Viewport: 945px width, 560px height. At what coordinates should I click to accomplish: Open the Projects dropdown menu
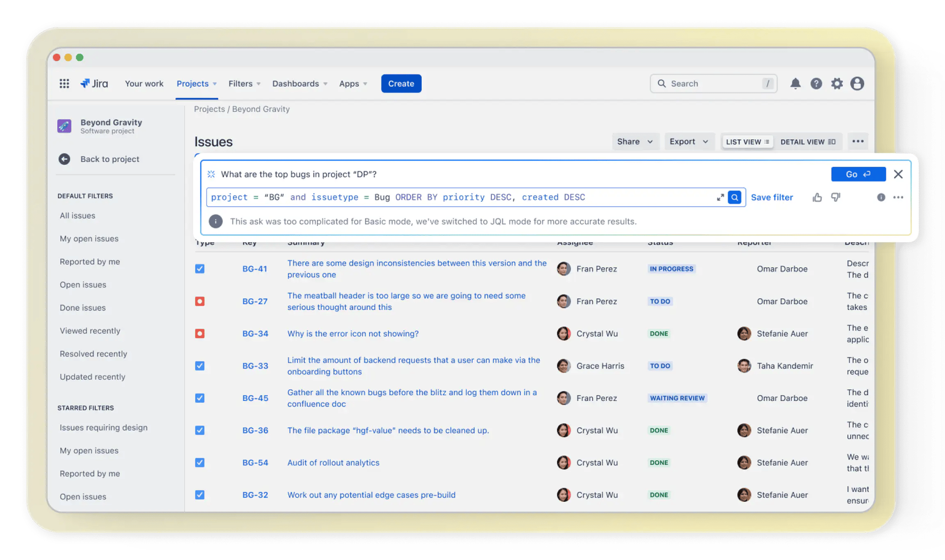point(197,84)
